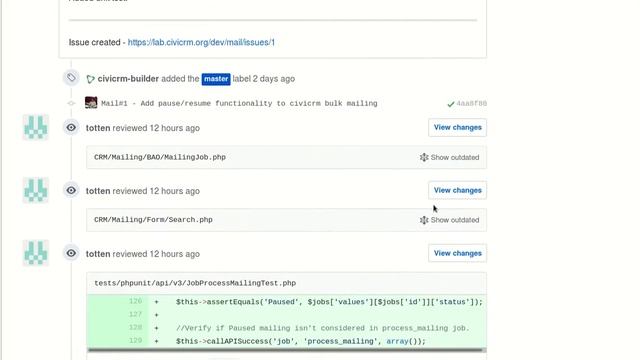The image size is (640, 360).
Task: Click the horizontal scrollbar under the diff
Action: (285, 350)
